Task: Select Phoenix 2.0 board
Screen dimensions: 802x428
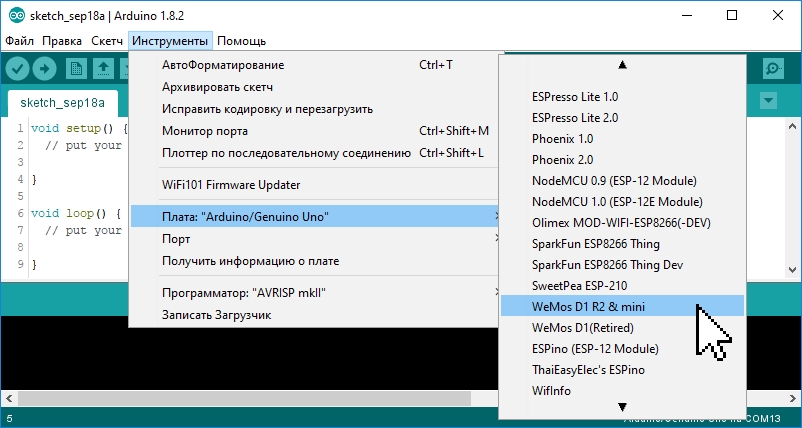Action: (x=622, y=160)
